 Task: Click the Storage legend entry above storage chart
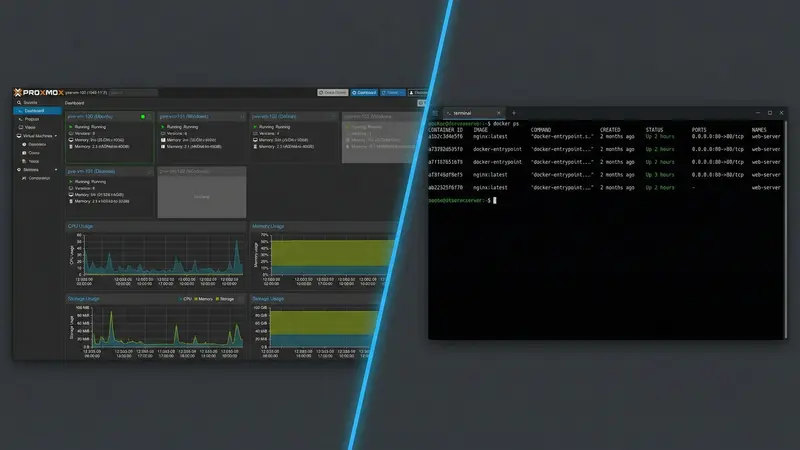225,299
